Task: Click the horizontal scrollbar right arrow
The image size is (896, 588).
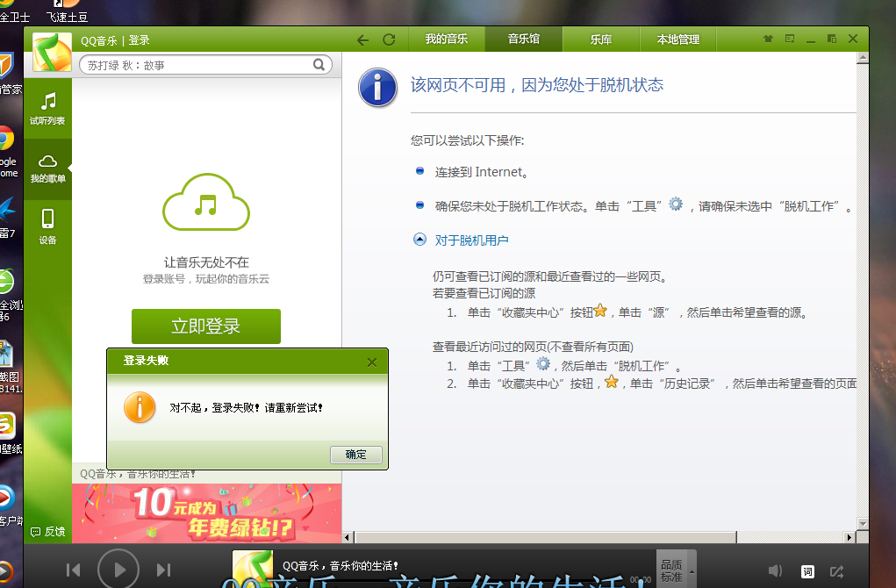Action: 849,537
